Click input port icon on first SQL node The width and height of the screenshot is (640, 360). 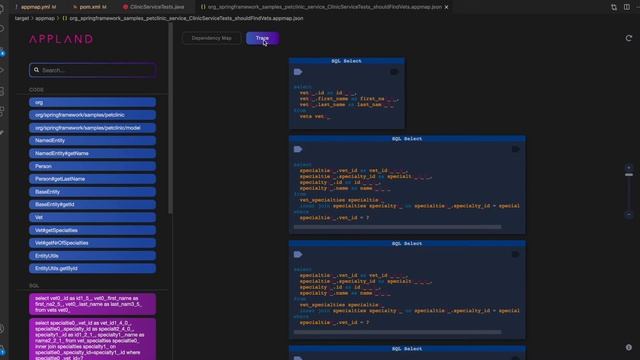pyautogui.click(x=298, y=72)
